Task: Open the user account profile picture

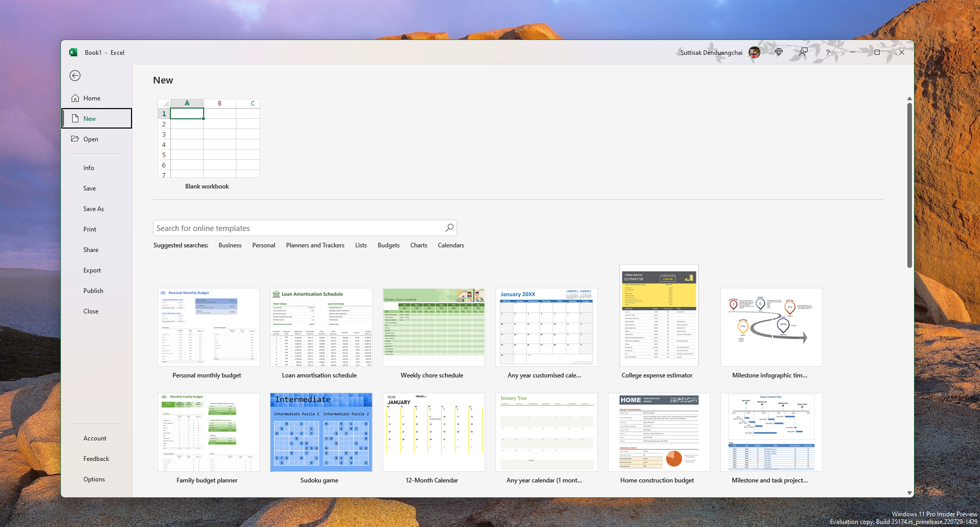Action: pos(754,52)
